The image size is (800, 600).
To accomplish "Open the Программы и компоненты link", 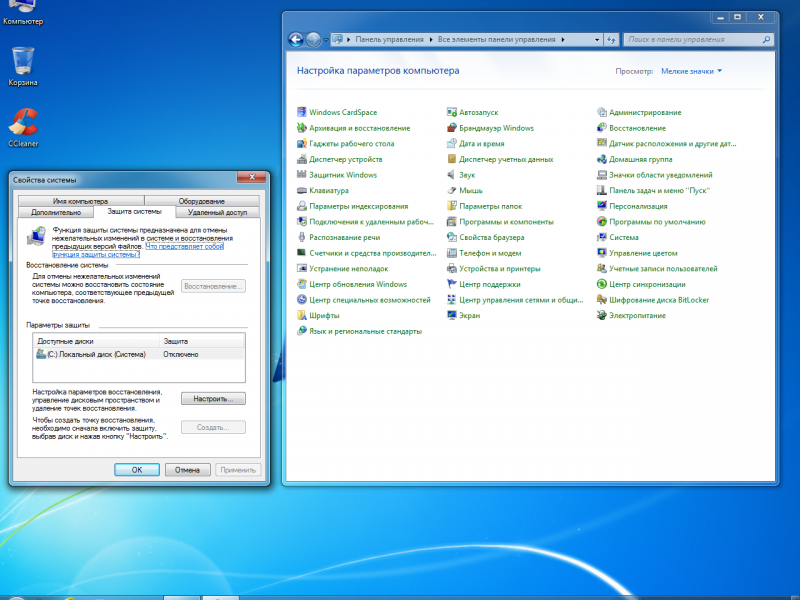I will (x=506, y=222).
